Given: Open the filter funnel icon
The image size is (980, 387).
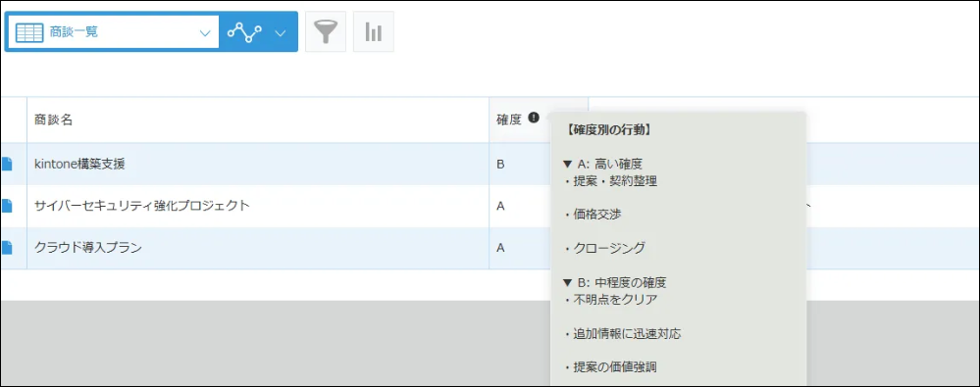Looking at the screenshot, I should pos(326,31).
